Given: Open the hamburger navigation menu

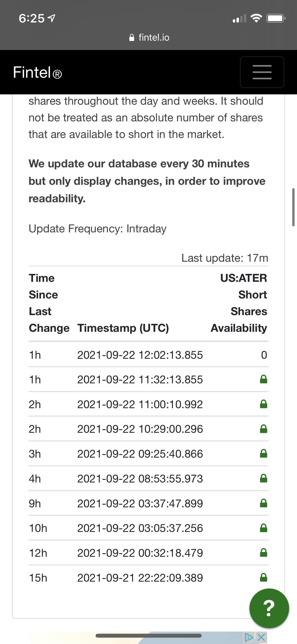Looking at the screenshot, I should coord(262,72).
